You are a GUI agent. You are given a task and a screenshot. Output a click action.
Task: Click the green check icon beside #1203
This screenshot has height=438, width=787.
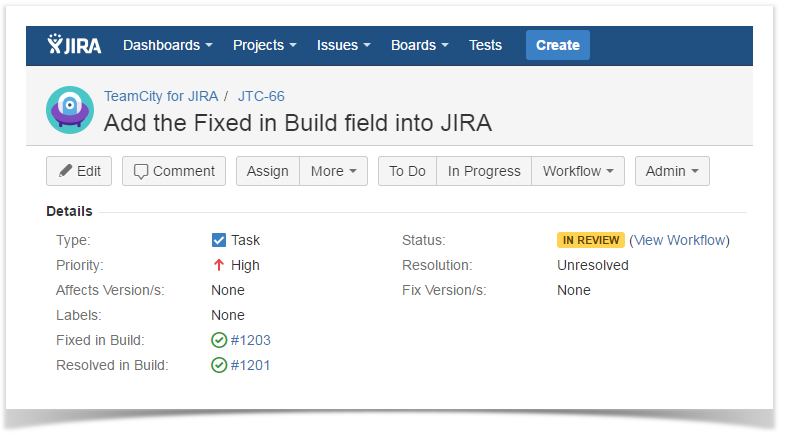219,340
